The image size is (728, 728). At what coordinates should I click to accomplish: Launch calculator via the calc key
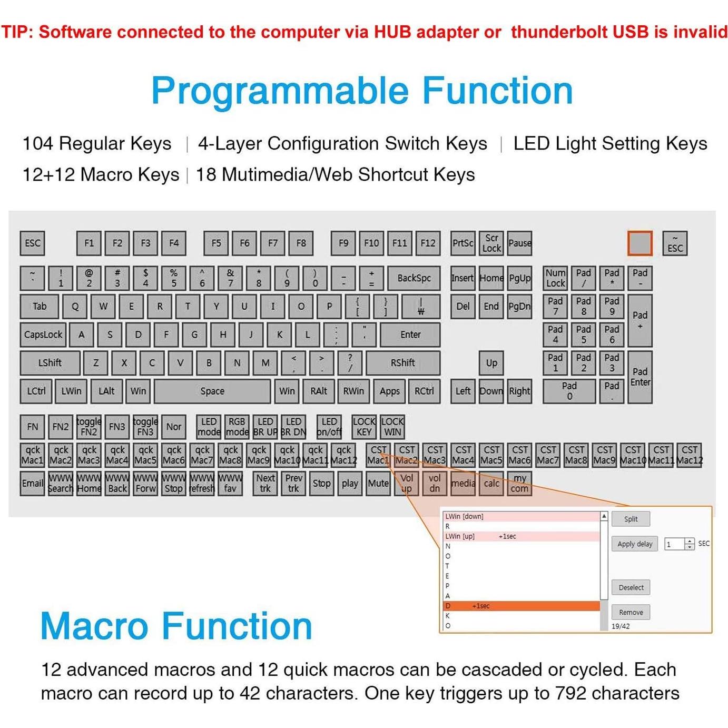(x=490, y=483)
